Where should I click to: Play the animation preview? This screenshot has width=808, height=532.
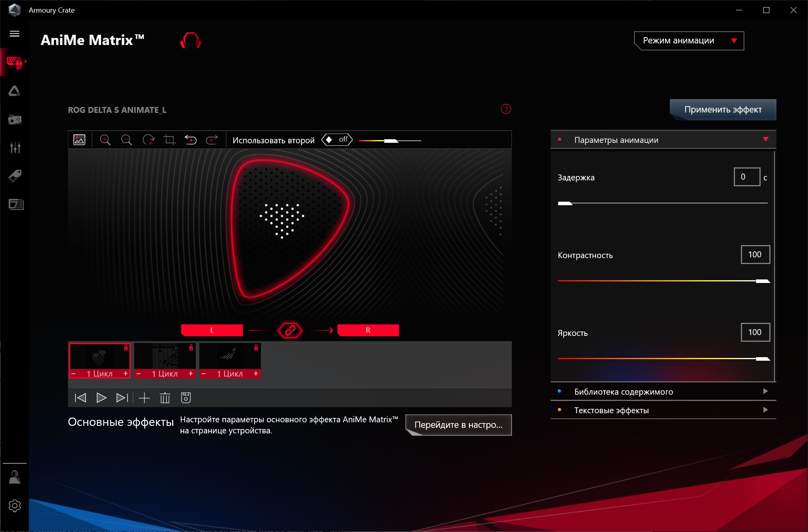click(x=101, y=398)
